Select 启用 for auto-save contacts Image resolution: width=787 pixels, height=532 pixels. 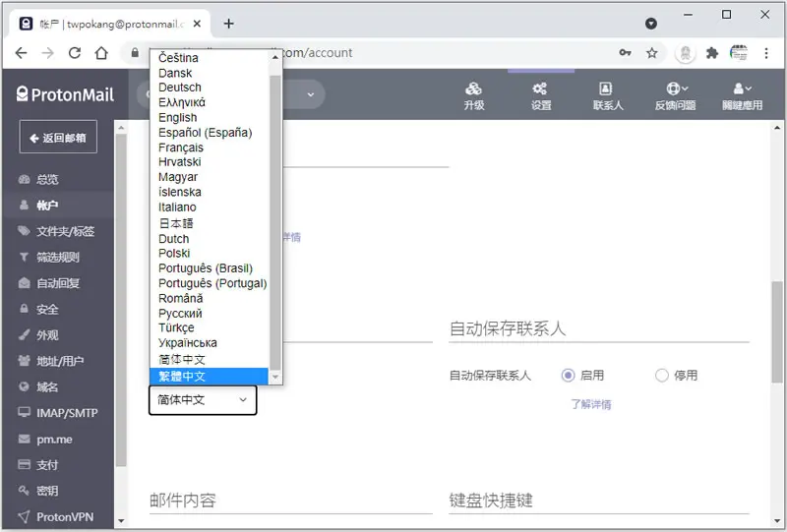568,376
